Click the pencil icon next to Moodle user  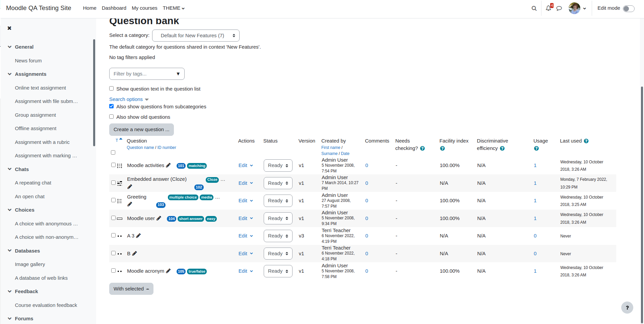click(x=159, y=218)
